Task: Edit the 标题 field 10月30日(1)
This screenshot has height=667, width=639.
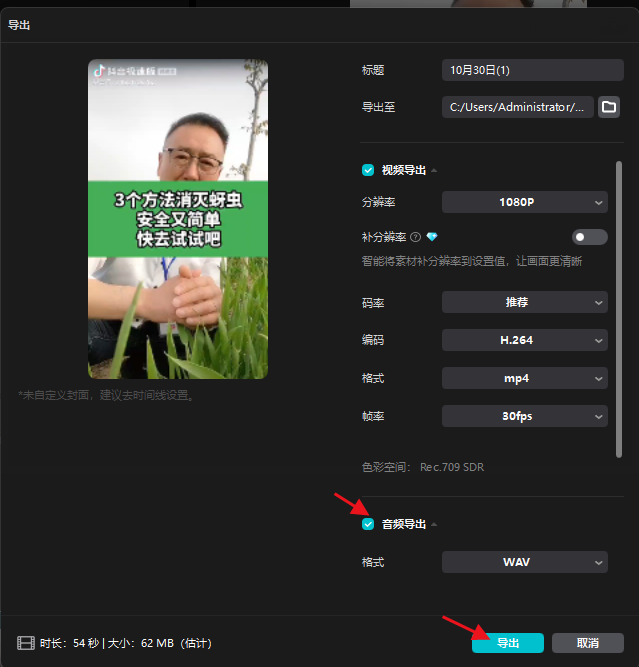Action: (533, 70)
